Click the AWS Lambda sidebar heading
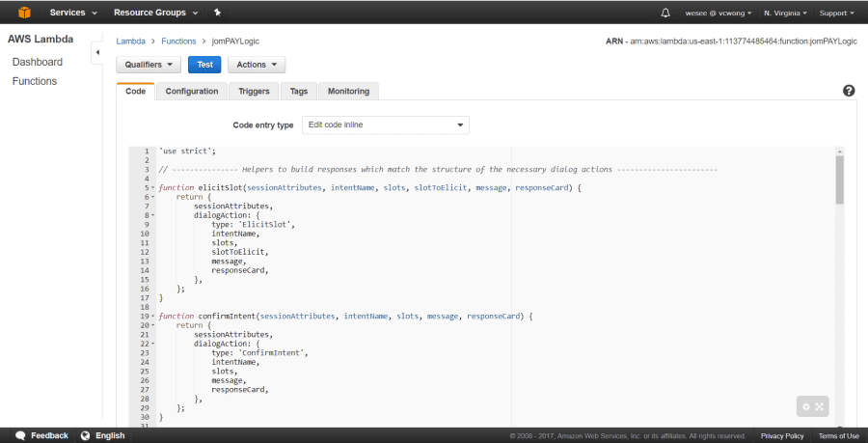868x443 pixels. point(41,40)
